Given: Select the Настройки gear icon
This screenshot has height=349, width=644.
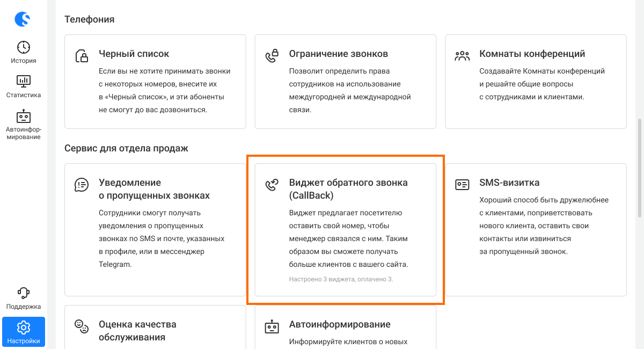Looking at the screenshot, I should point(24,327).
